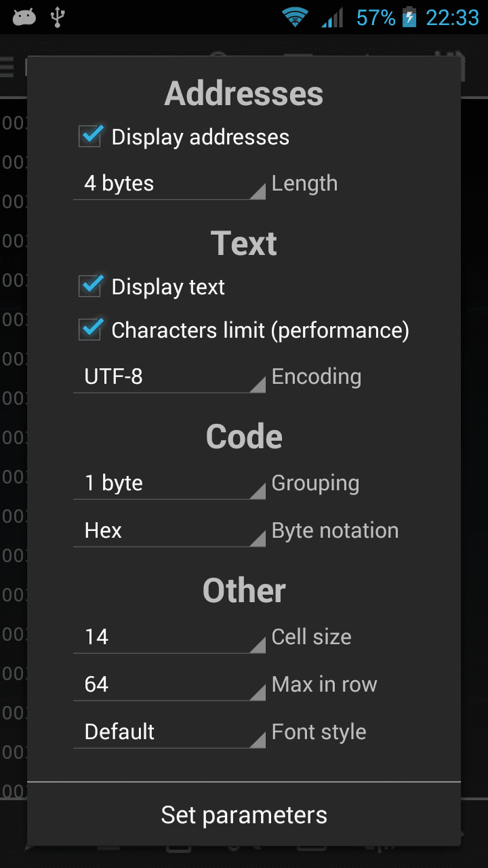Uncheck the Display addresses checkbox

91,136
